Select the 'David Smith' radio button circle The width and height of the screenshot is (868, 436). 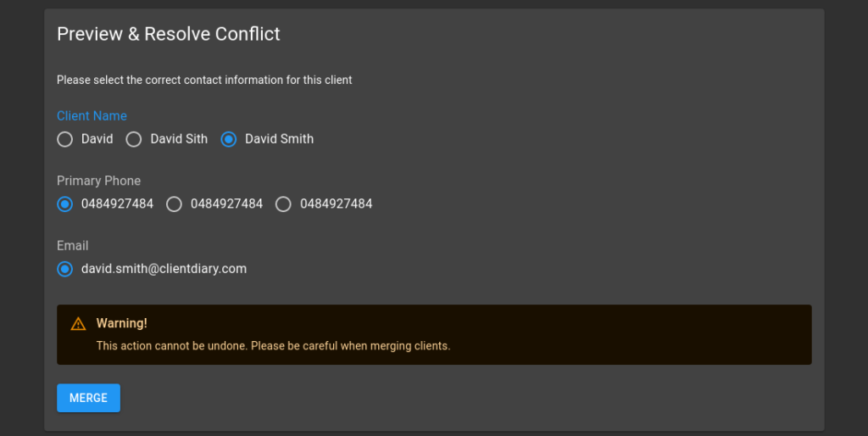229,139
